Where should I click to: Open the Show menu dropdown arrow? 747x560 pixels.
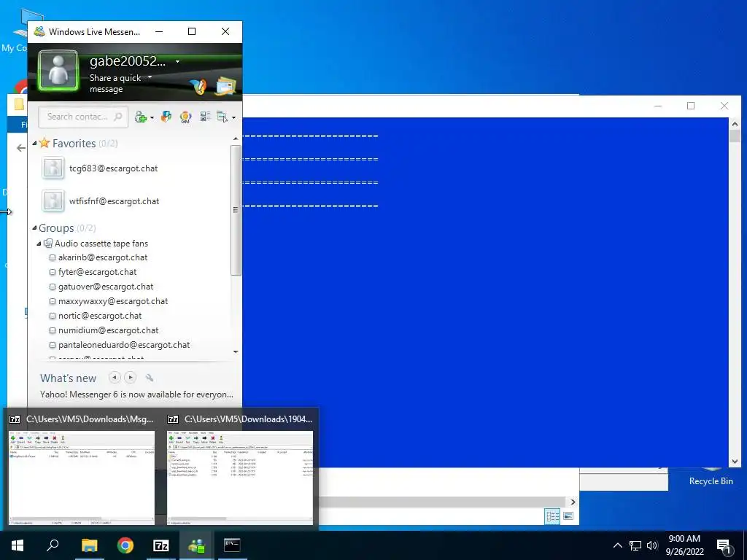tap(233, 117)
